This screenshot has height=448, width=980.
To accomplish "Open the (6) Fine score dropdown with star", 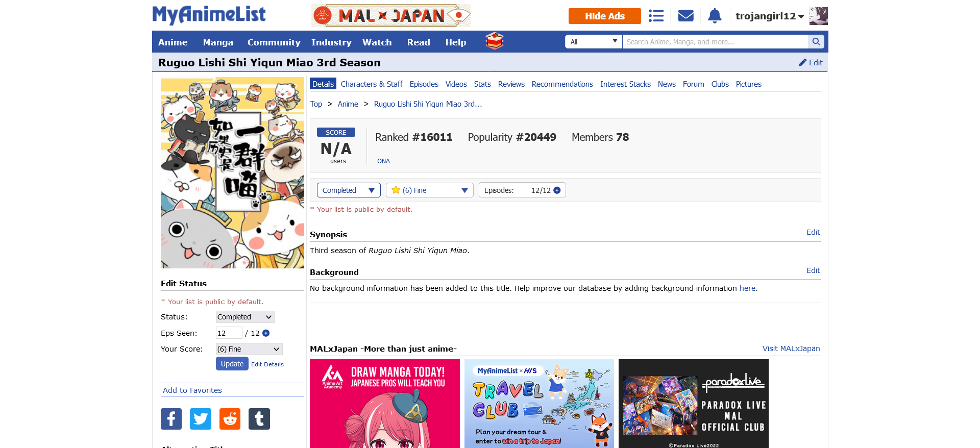I will pos(430,190).
